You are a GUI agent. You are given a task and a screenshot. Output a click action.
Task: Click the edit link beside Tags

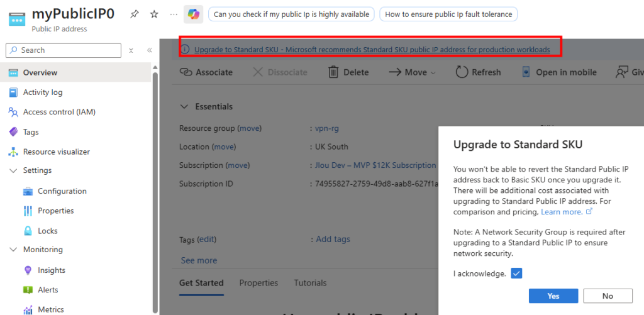click(207, 239)
